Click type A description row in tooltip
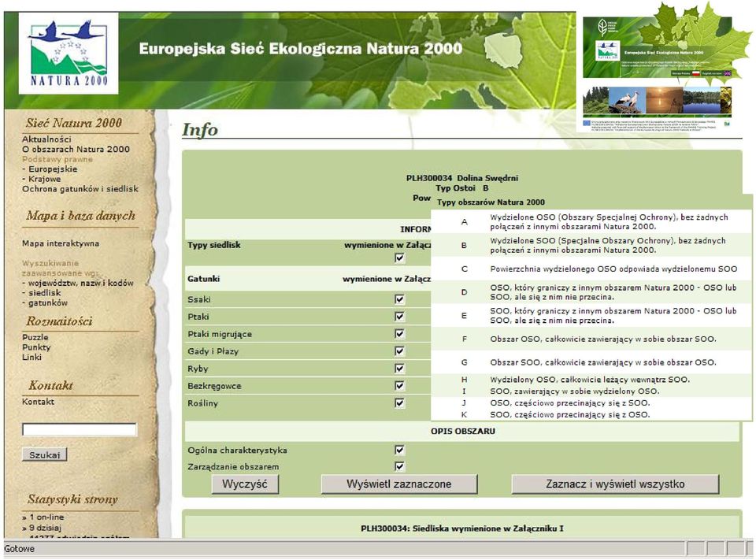Screen dimensions: 756x560 pyautogui.click(x=591, y=222)
